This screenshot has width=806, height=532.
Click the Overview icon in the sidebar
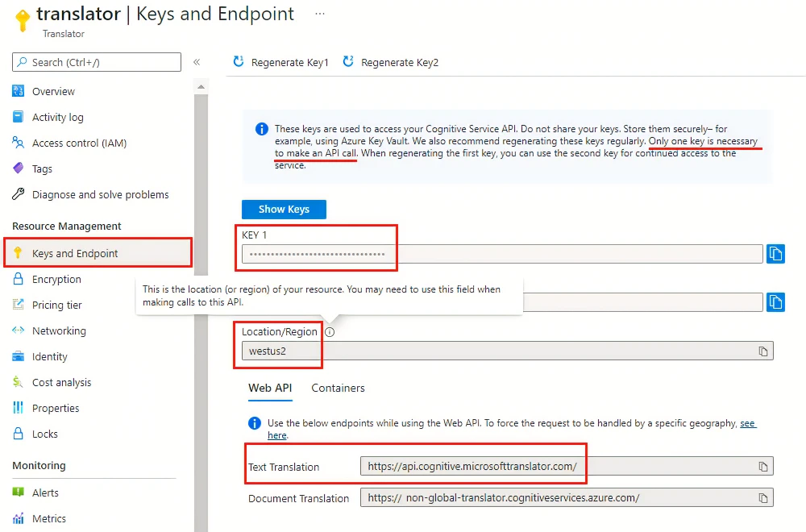coord(18,91)
